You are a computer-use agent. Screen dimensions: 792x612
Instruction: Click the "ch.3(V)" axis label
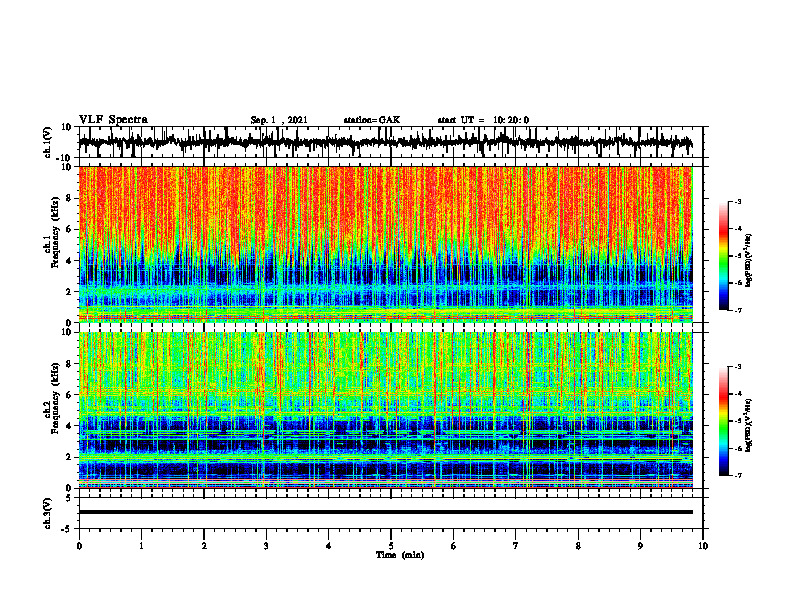[48, 513]
